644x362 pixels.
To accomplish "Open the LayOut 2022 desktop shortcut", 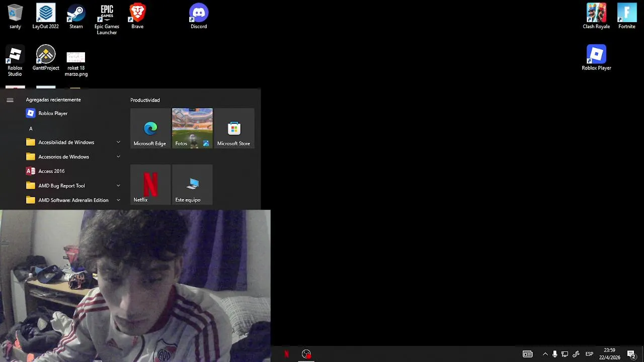I will (46, 17).
